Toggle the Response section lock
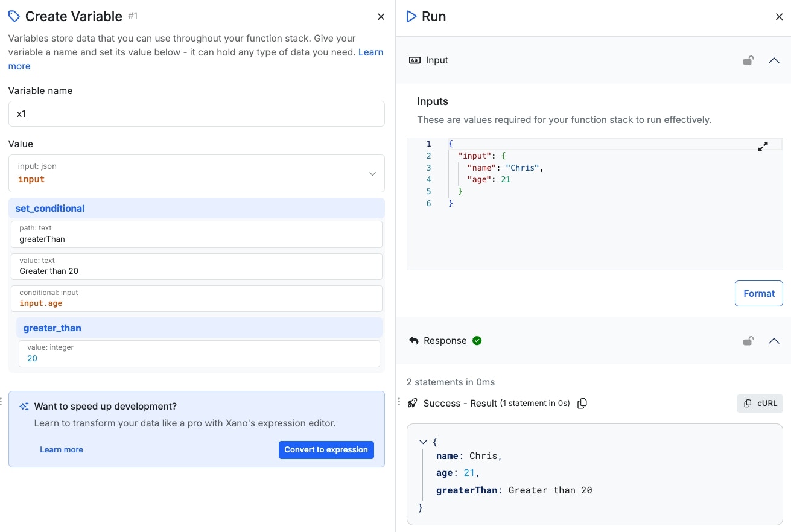This screenshot has height=532, width=791. pos(748,341)
